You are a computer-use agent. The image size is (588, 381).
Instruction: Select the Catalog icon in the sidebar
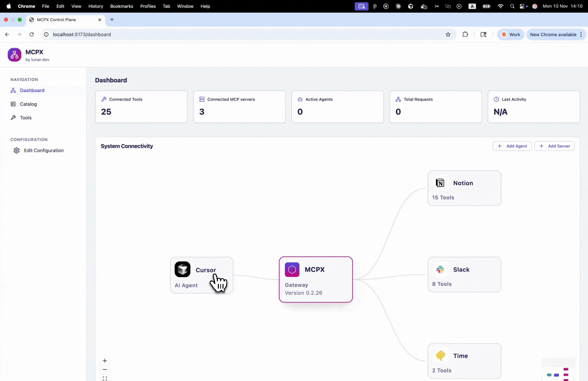click(13, 104)
